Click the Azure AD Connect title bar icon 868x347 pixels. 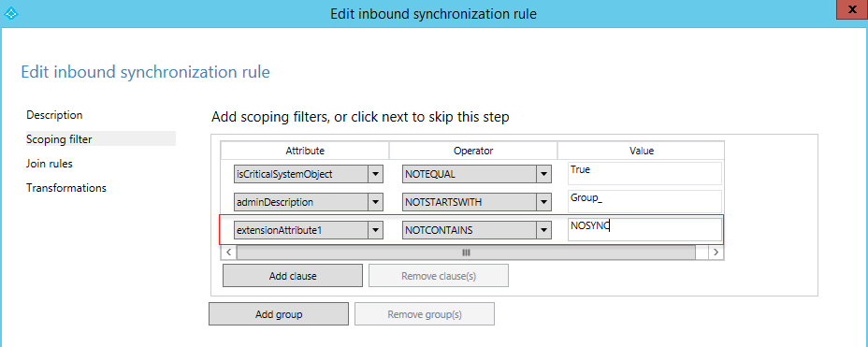pyautogui.click(x=11, y=13)
